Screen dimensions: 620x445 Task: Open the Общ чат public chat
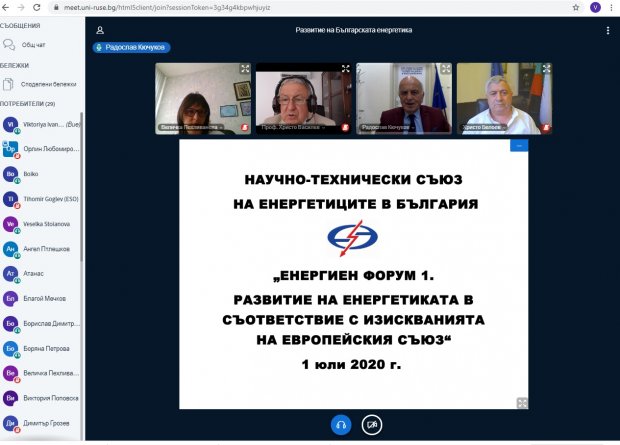[x=35, y=45]
